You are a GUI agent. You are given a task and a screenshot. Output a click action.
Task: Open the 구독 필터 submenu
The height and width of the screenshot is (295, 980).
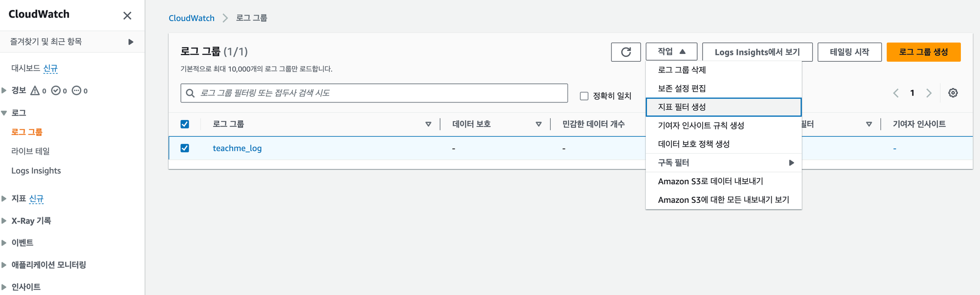[724, 163]
